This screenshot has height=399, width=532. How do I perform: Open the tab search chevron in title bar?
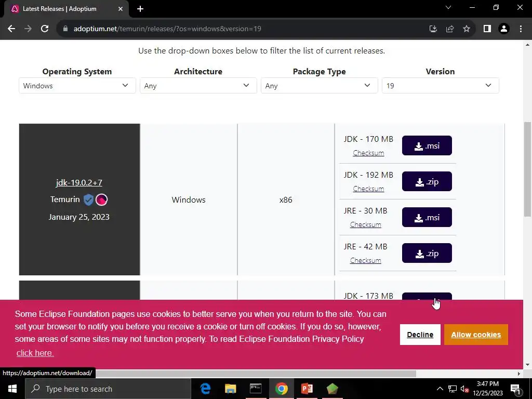(448, 7)
